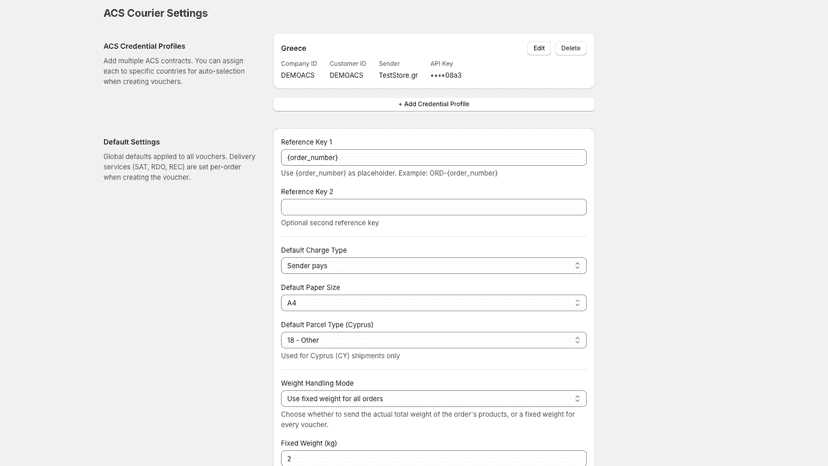Open the Weight Handling Mode dropdown
The width and height of the screenshot is (828, 466).
click(x=434, y=399)
